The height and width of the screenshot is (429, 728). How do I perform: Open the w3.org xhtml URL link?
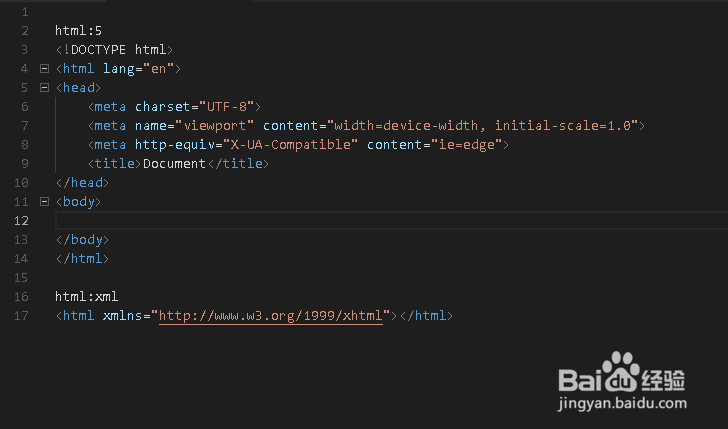pyautogui.click(x=271, y=316)
